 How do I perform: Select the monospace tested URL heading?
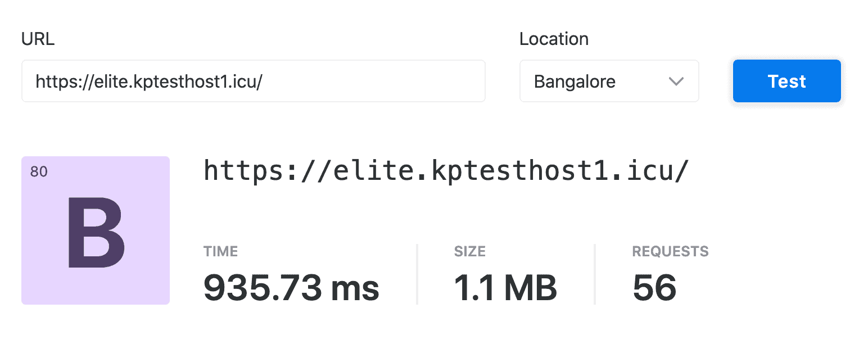click(445, 170)
